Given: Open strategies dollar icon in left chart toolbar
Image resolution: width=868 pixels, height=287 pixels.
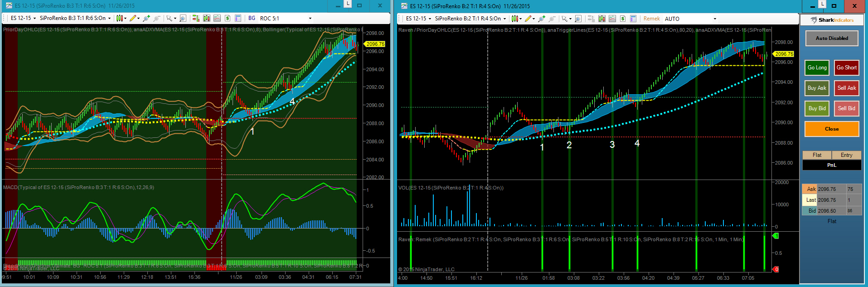Looking at the screenshot, I should pyautogui.click(x=228, y=18).
